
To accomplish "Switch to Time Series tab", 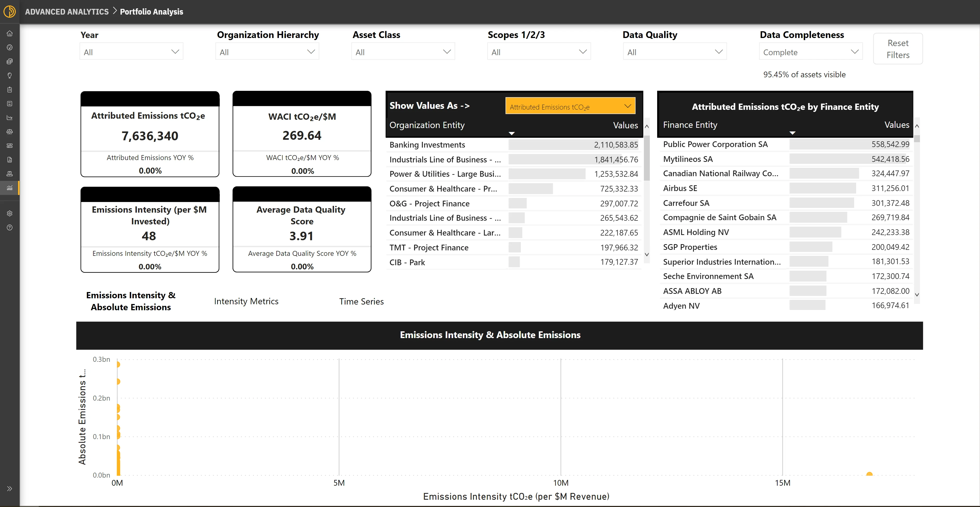I will 361,301.
